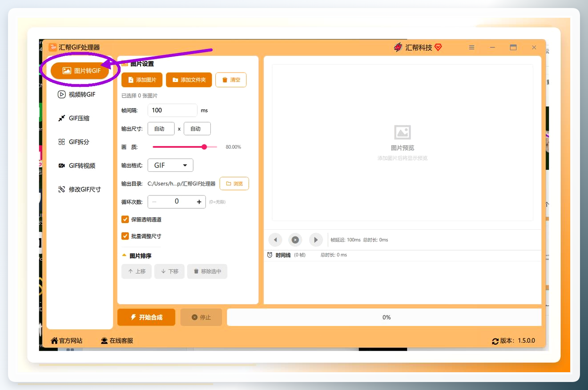The image size is (588, 390).
Task: Open the 输出格式 GIF dropdown
Action: coord(170,165)
